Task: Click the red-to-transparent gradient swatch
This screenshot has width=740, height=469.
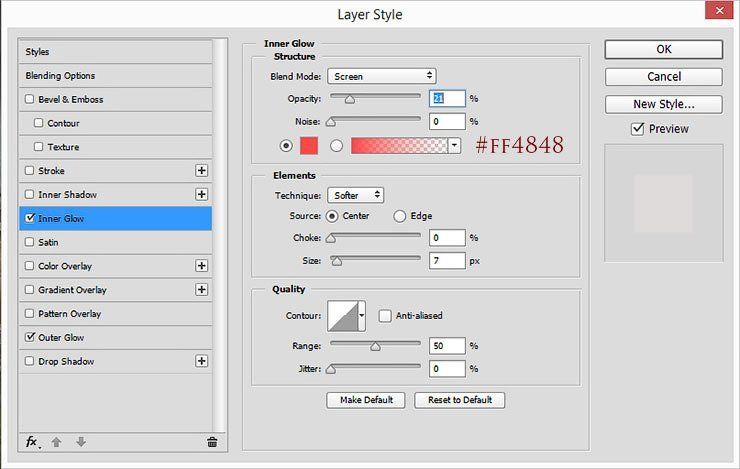Action: pyautogui.click(x=399, y=146)
